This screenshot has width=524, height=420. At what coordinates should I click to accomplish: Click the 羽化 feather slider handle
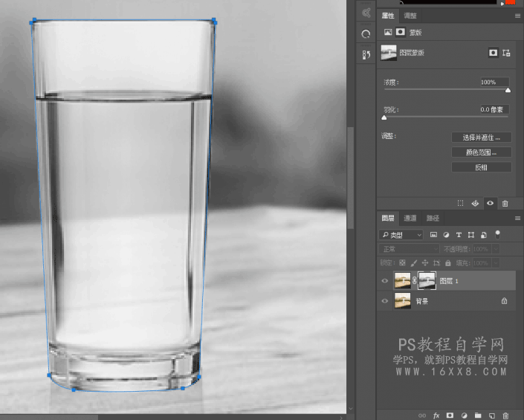(x=384, y=117)
